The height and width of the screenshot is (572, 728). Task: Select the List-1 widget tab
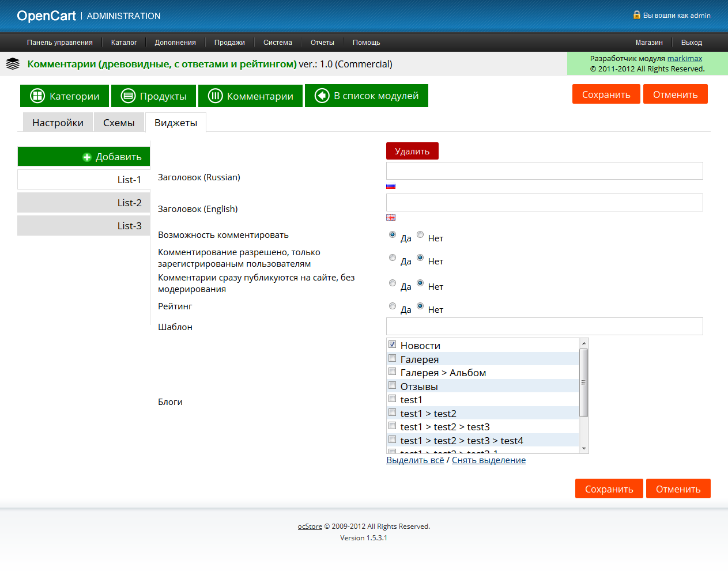(x=84, y=180)
